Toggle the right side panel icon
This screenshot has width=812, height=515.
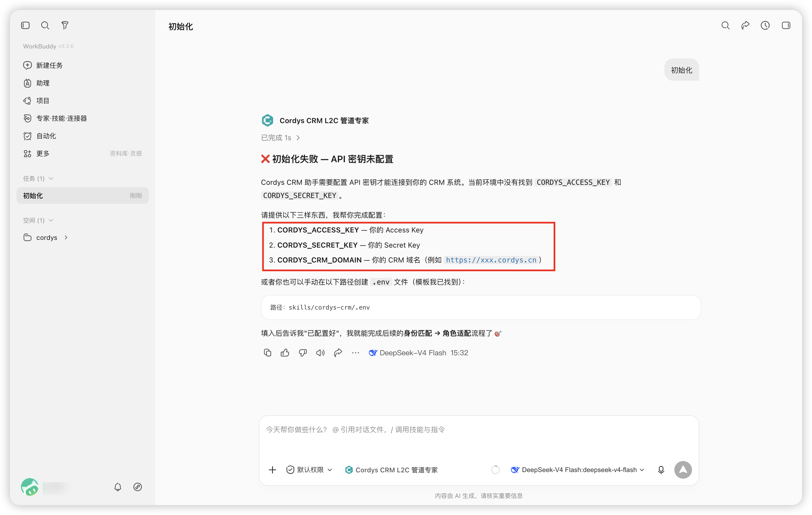coord(786,25)
